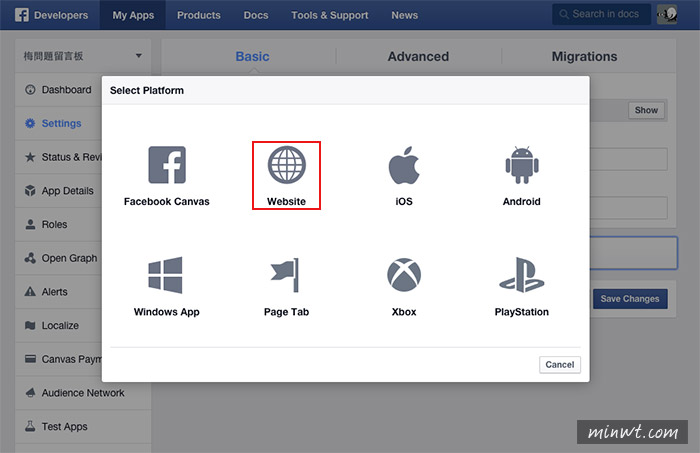Open the Products menu
Image resolution: width=700 pixels, height=453 pixels.
pyautogui.click(x=199, y=15)
